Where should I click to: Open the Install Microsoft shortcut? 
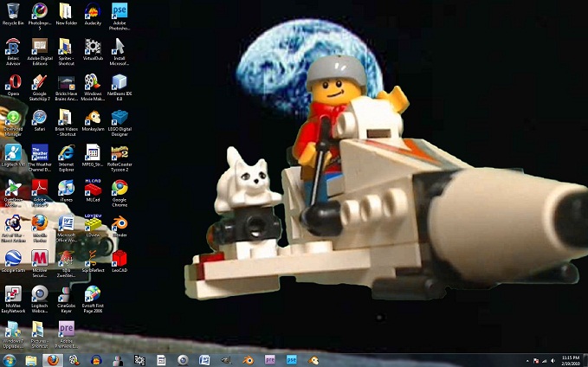tap(120, 52)
